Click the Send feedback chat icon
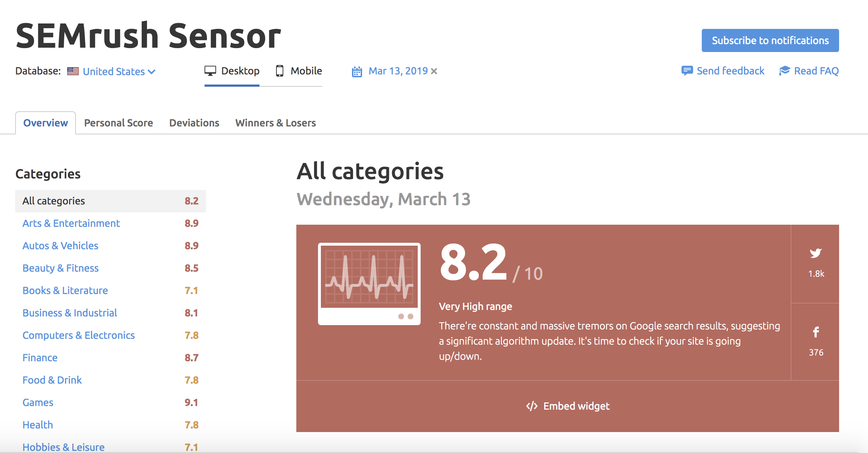 pos(687,71)
